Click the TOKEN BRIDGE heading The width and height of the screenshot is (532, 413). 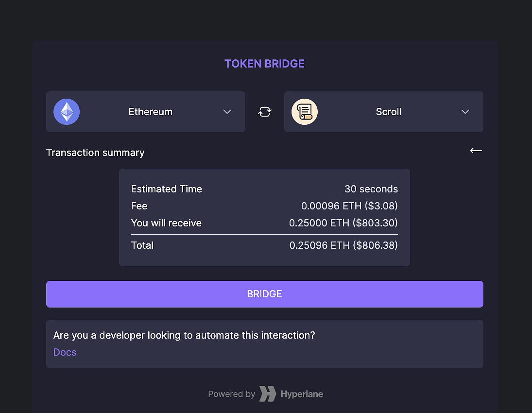(x=264, y=64)
